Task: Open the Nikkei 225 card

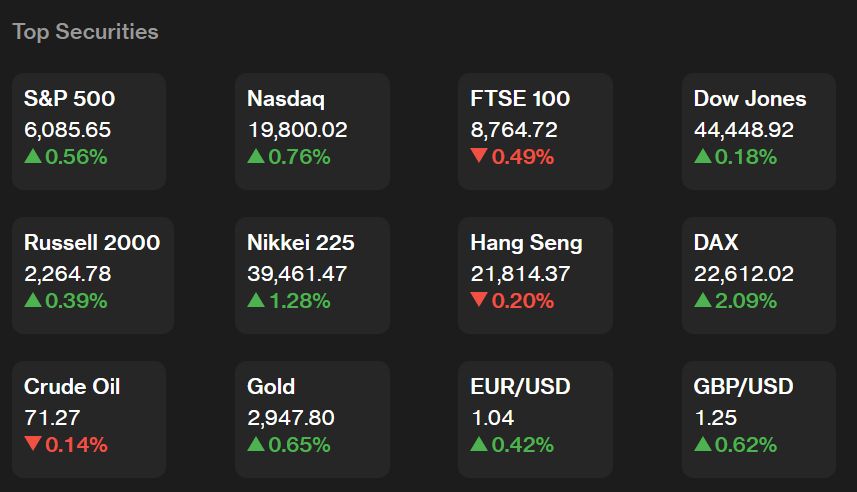Action: 312,276
